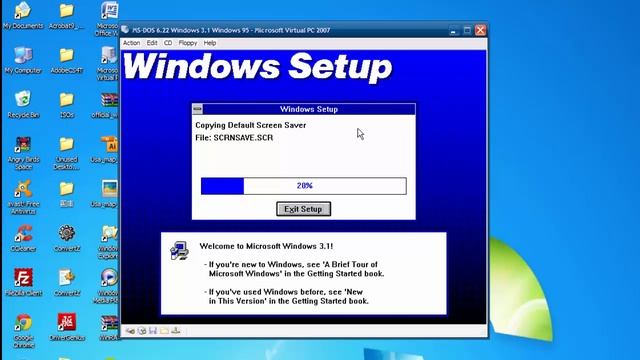Click 'File: SCRNSAVE.SCR' text
640x360 pixels.
(234, 138)
